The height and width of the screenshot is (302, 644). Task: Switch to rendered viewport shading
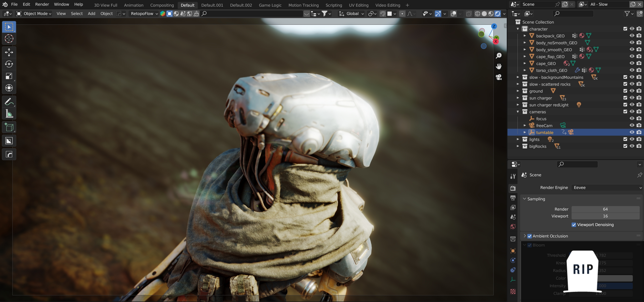(497, 14)
